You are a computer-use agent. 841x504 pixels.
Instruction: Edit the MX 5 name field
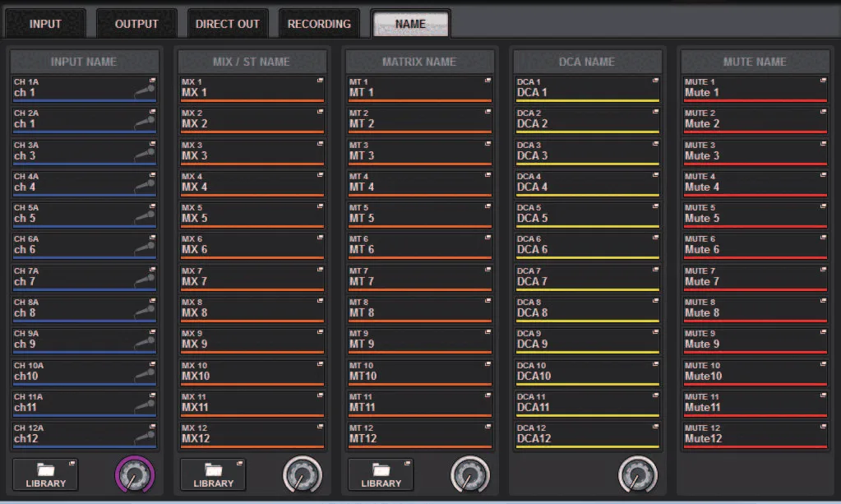point(252,215)
